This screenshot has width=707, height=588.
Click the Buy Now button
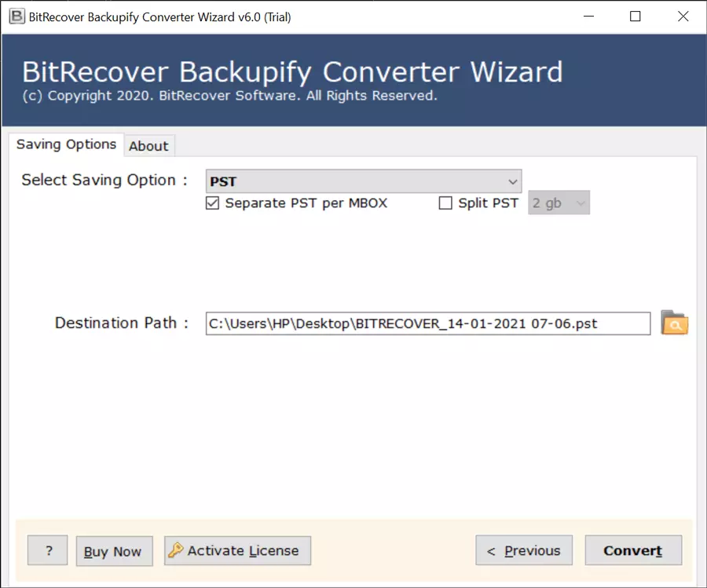click(x=114, y=551)
